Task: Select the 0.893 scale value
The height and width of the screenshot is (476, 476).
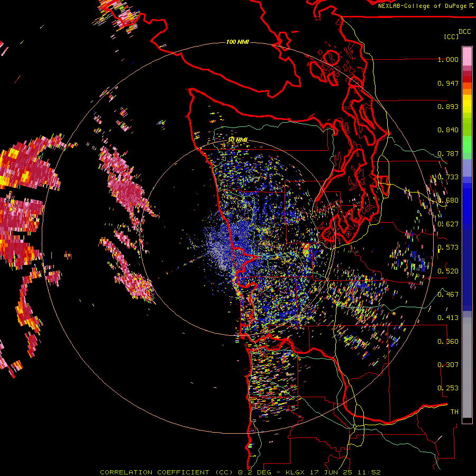Action: point(448,106)
